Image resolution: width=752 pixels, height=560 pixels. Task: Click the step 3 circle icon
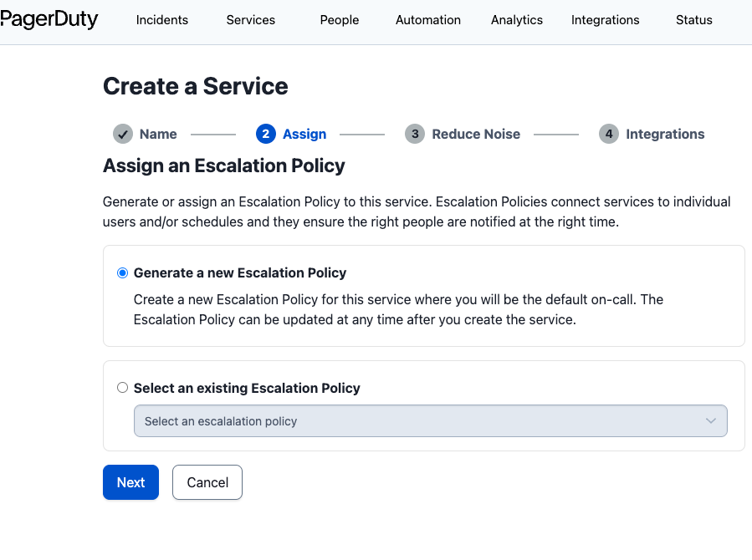tap(415, 134)
